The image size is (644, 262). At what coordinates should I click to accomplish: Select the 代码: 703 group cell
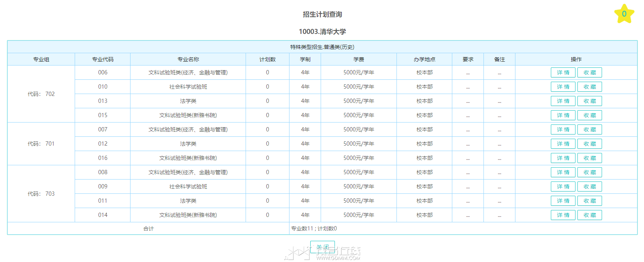coord(41,194)
